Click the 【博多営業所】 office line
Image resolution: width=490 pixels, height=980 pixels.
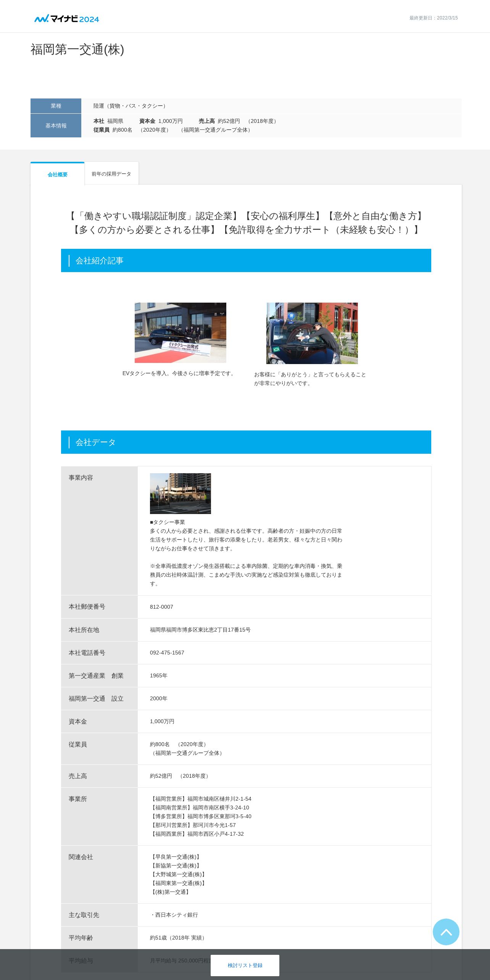[x=201, y=816]
